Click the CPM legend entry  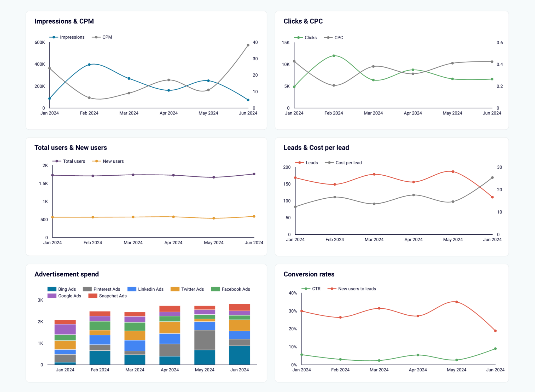click(x=107, y=37)
